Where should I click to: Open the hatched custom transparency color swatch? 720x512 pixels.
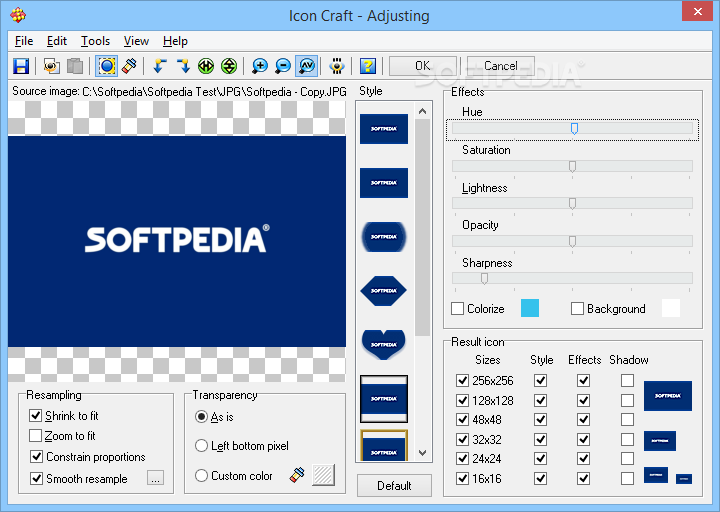tap(323, 475)
